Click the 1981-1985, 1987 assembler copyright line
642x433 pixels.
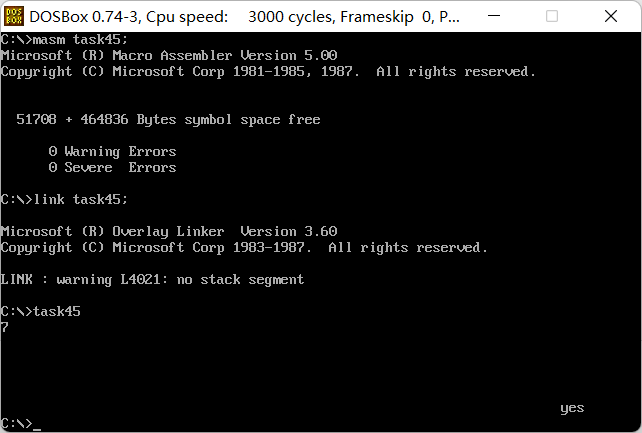[268, 72]
